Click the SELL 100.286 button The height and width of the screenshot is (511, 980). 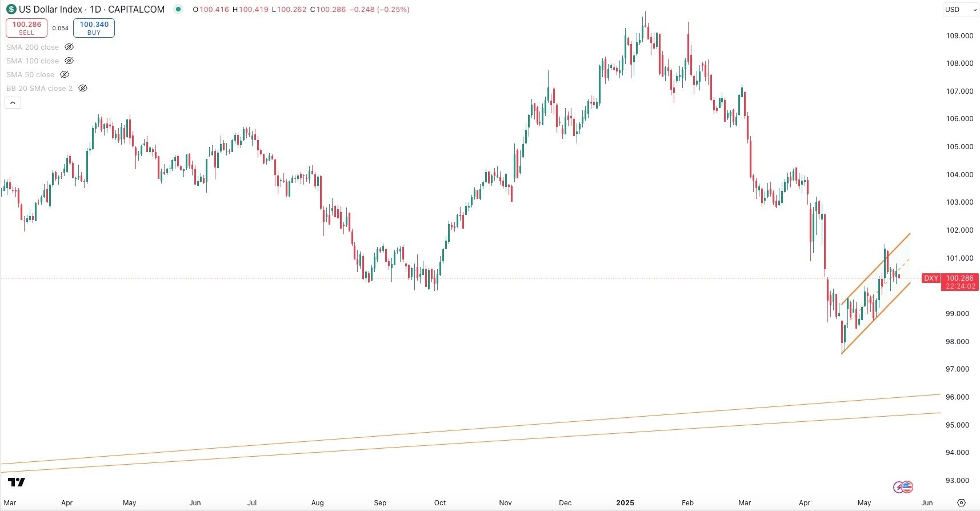tap(27, 28)
